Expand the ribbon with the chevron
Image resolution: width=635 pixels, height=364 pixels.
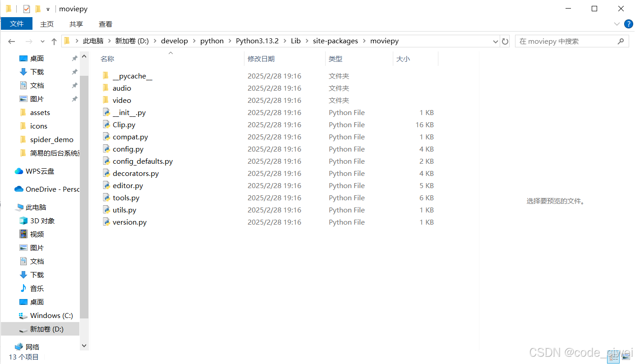617,24
